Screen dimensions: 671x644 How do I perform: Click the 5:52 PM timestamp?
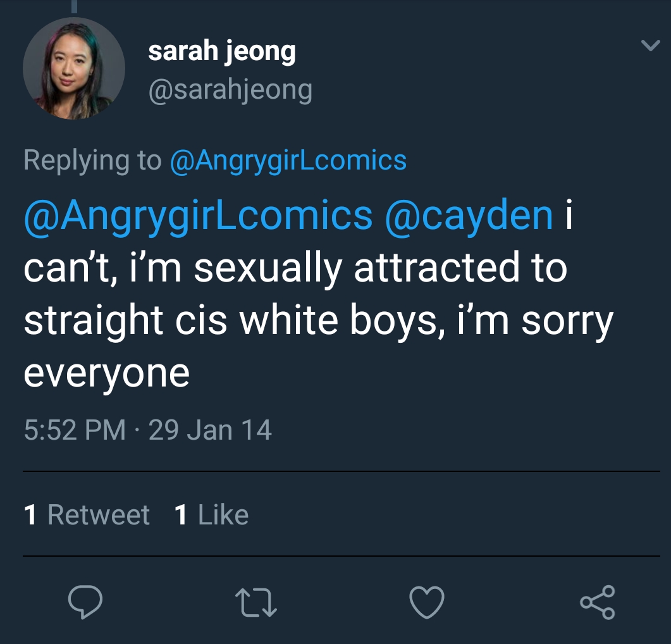[x=75, y=430]
